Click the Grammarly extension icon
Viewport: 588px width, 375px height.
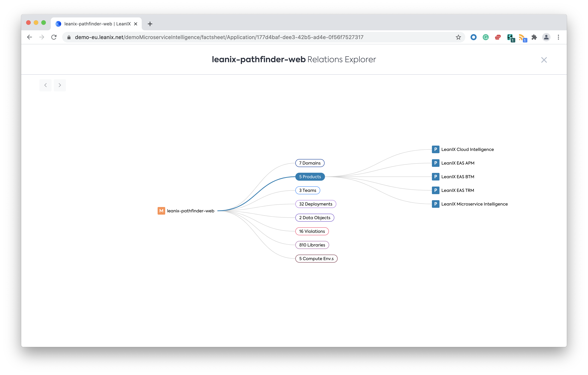(486, 37)
